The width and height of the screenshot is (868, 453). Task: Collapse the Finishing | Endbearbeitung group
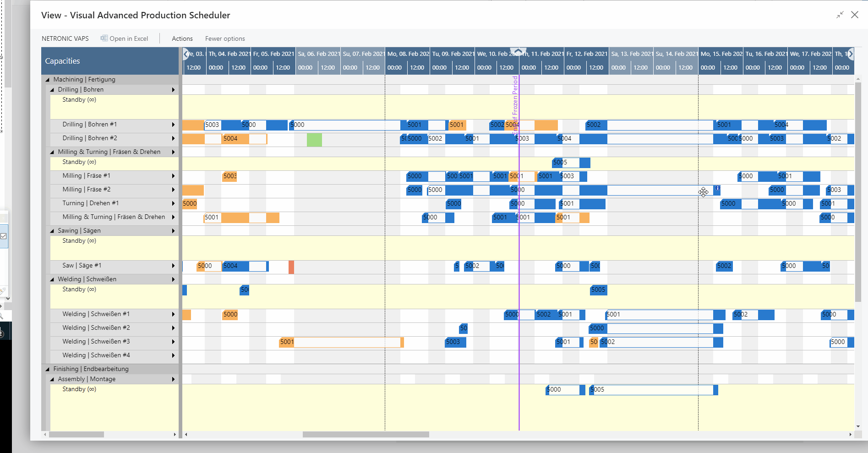pyautogui.click(x=47, y=369)
